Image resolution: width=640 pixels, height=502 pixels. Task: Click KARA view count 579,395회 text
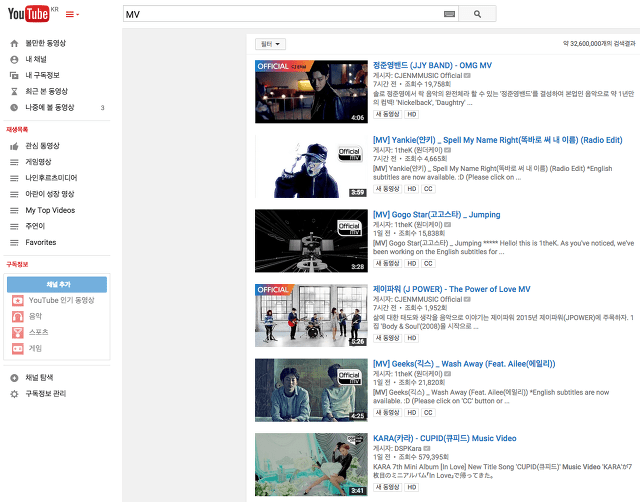[x=423, y=457]
